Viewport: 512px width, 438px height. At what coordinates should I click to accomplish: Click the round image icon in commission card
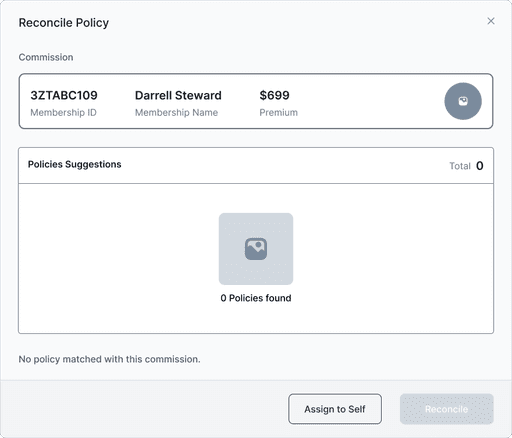point(463,101)
